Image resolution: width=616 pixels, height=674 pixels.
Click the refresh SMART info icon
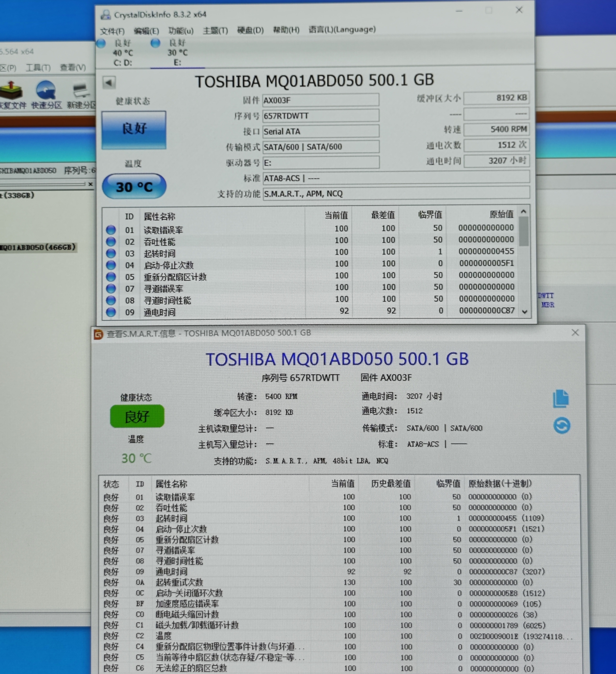click(x=561, y=426)
